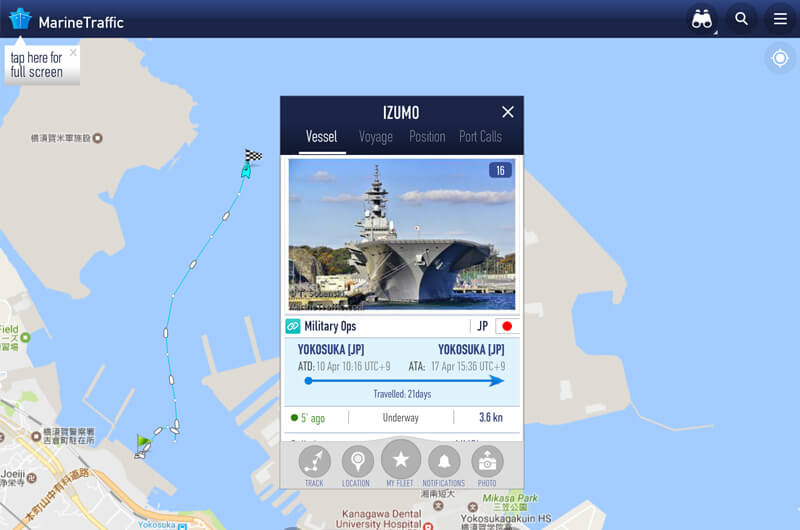Click the checkered flag track endpoint
The height and width of the screenshot is (530, 800).
click(253, 155)
